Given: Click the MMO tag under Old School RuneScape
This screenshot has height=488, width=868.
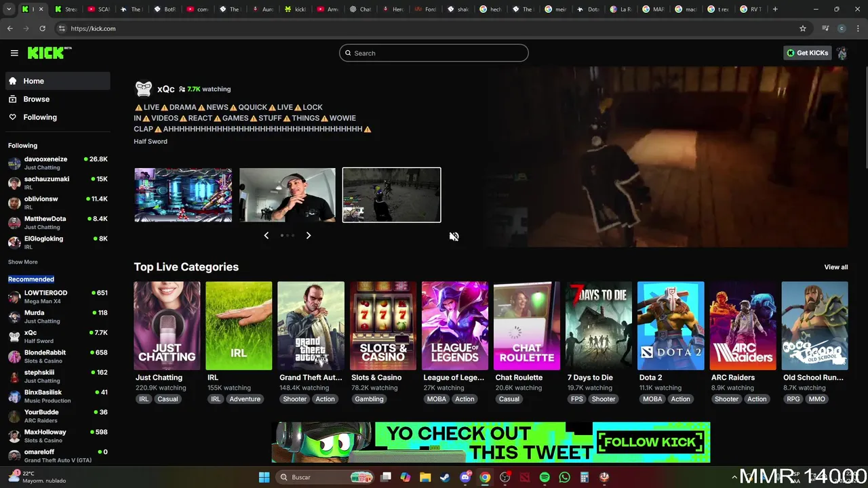Looking at the screenshot, I should pyautogui.click(x=817, y=399).
